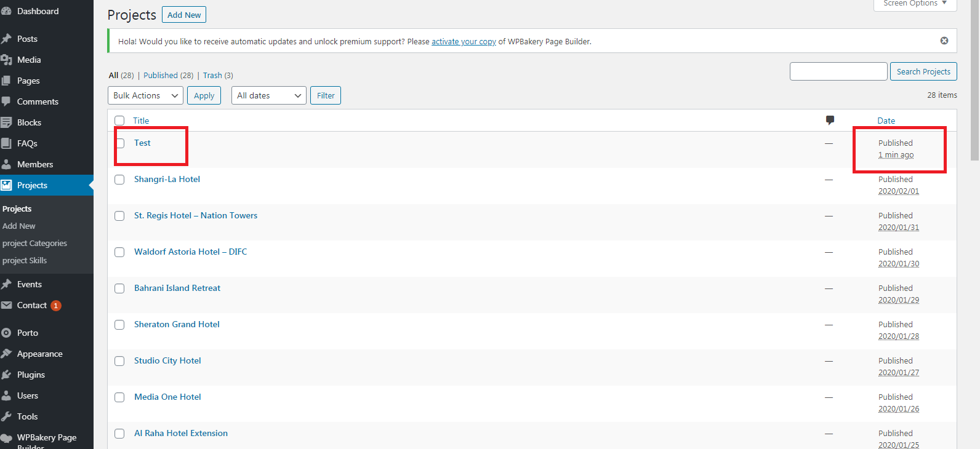Image resolution: width=980 pixels, height=449 pixels.
Task: Click the Users icon in sidebar
Action: 6,395
